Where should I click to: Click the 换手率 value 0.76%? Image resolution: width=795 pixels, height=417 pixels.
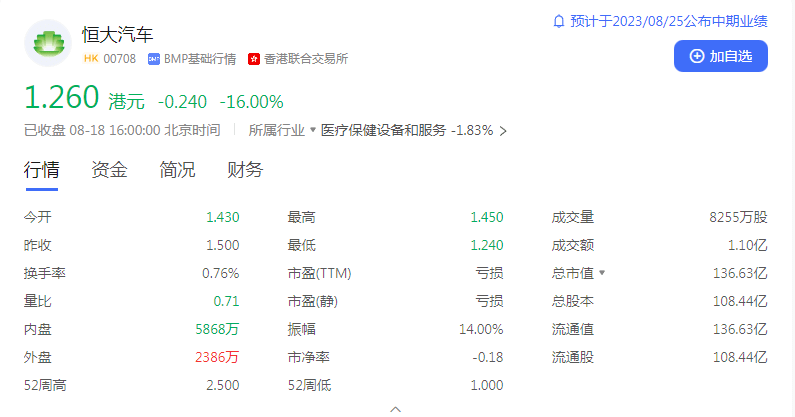click(x=221, y=273)
